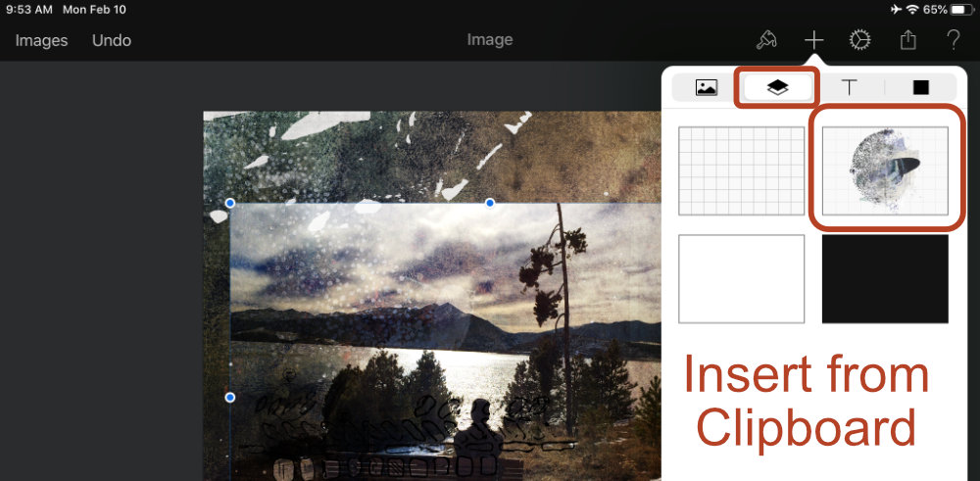Select the top-left layer resize handle

tap(230, 203)
